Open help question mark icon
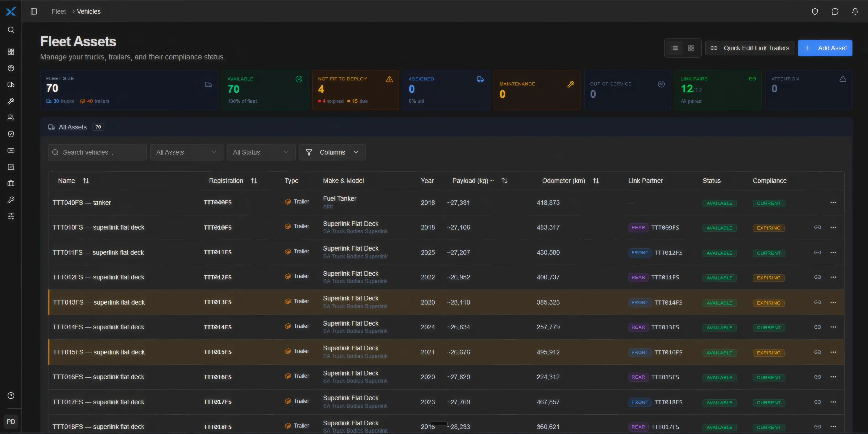Image resolution: width=868 pixels, height=434 pixels. click(11, 396)
